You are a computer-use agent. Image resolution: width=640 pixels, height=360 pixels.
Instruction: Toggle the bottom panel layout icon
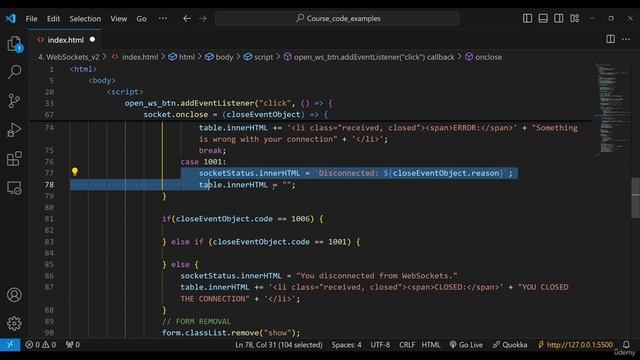(543, 18)
